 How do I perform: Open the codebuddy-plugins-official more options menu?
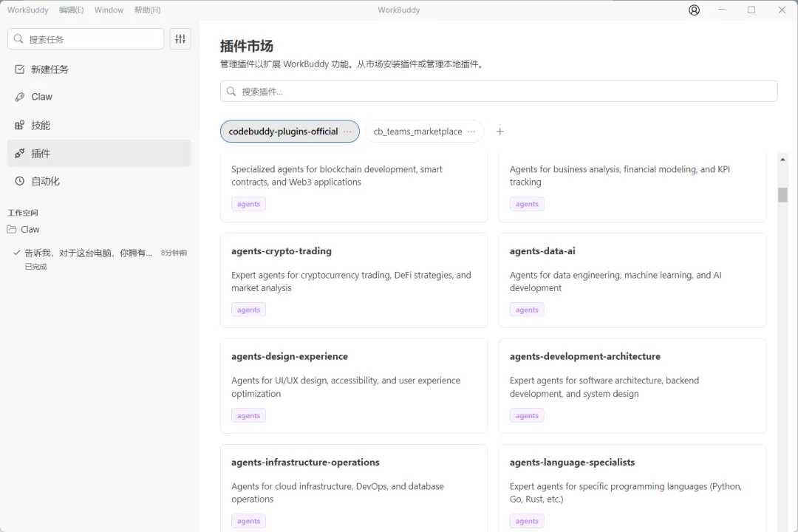[347, 132]
